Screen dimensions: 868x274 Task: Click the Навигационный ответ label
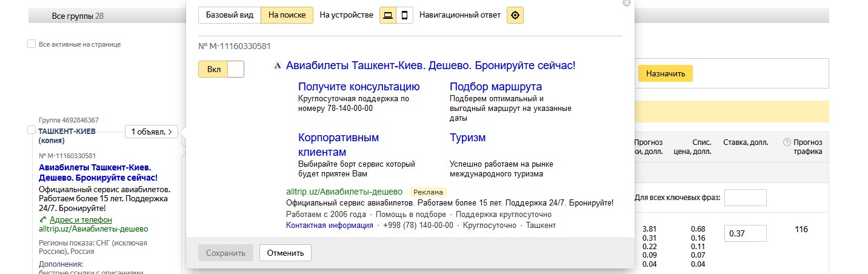[460, 15]
